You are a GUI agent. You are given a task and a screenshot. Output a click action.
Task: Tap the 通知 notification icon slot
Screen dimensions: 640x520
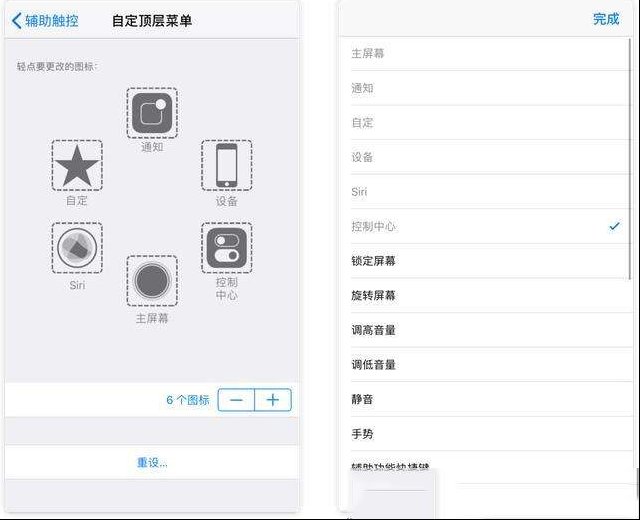152,113
